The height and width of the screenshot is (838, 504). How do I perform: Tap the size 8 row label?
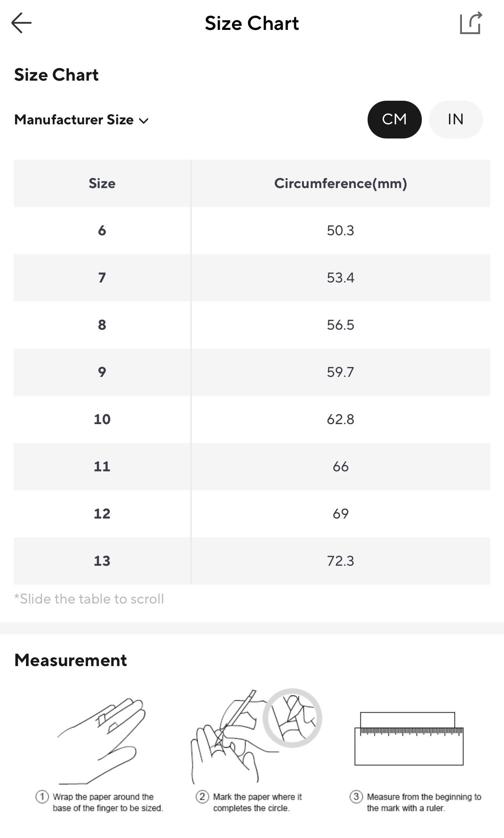(x=102, y=325)
